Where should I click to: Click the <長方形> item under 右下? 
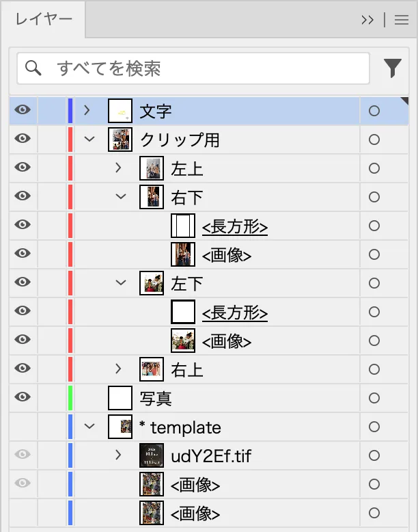click(x=234, y=226)
